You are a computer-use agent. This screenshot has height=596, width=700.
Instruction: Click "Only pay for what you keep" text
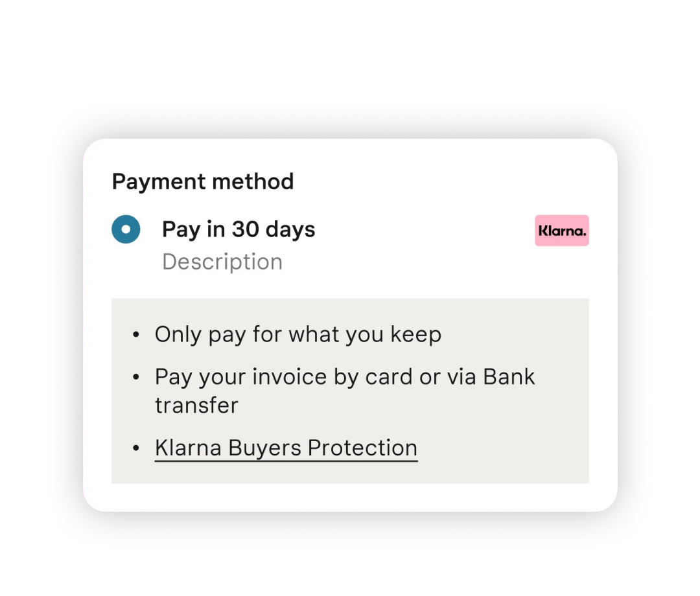click(297, 334)
